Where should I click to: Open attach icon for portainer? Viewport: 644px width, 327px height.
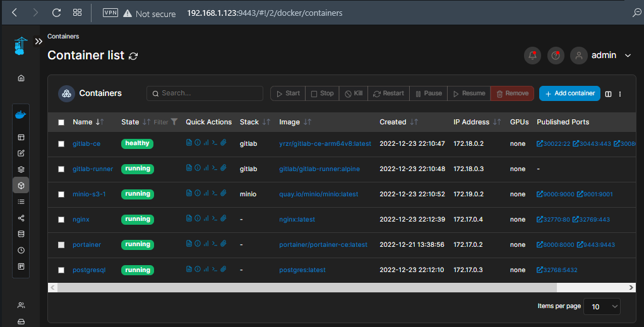(x=224, y=244)
